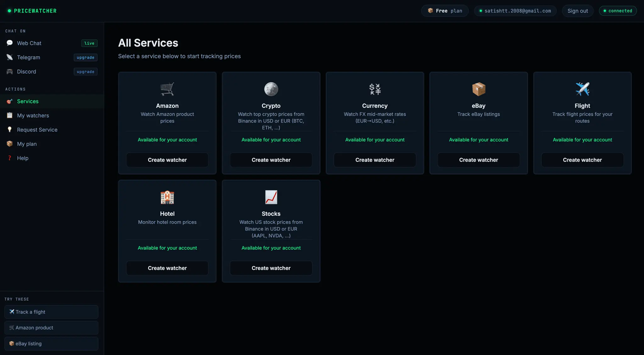Screen dimensions: 644x355
Task: Click the Stocks card title
Action: (x=271, y=214)
